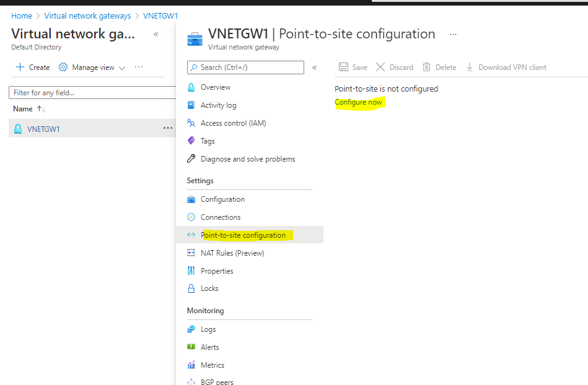The height and width of the screenshot is (385, 588).
Task: Open the ellipsis menu for VNETGW1 row
Action: pos(168,128)
